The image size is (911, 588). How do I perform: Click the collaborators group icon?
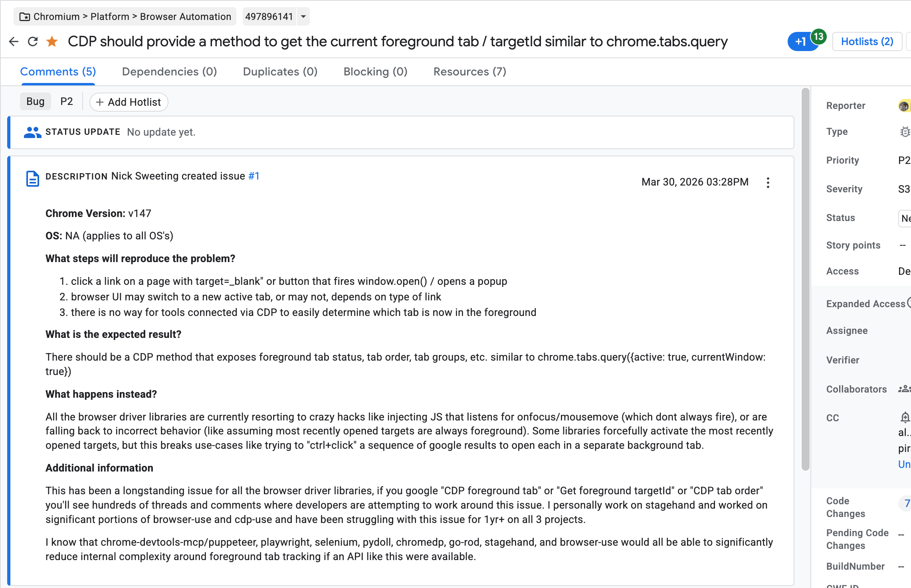point(904,389)
